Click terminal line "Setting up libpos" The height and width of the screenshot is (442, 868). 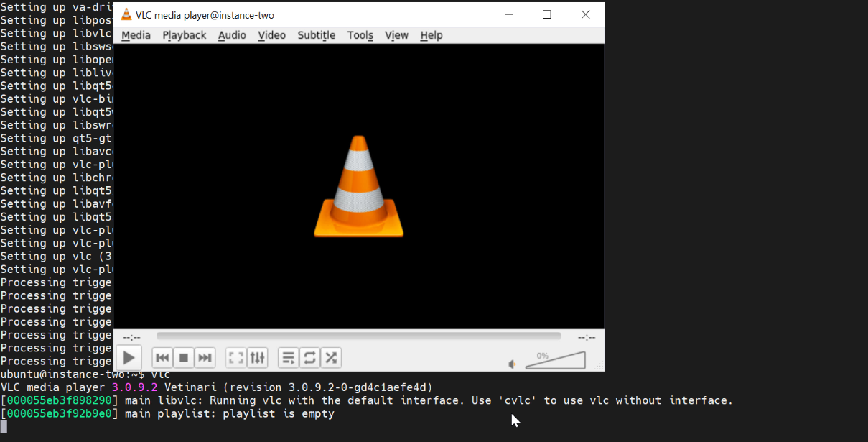tap(57, 20)
